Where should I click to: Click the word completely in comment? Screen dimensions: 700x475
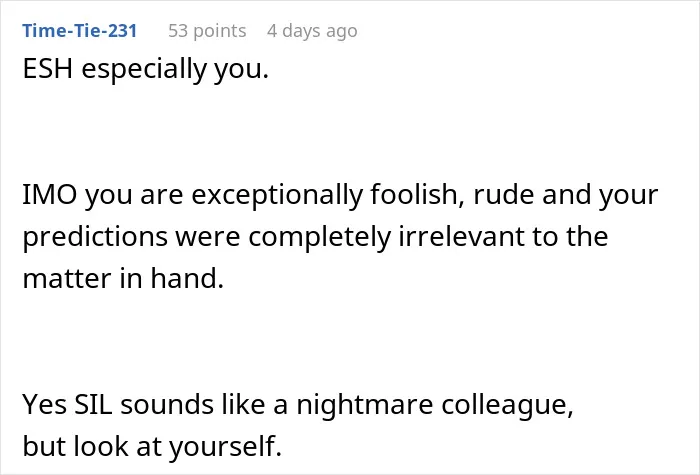point(319,237)
